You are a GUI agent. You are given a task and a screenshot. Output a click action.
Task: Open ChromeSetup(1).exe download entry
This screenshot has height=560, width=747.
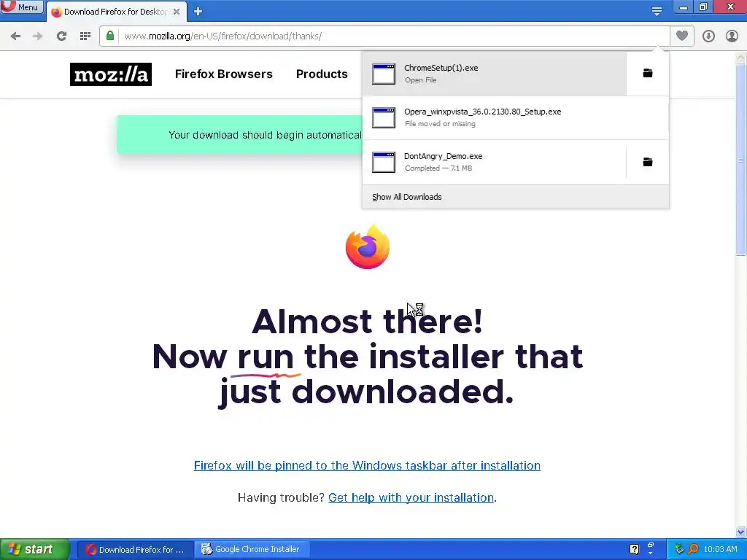click(x=495, y=74)
